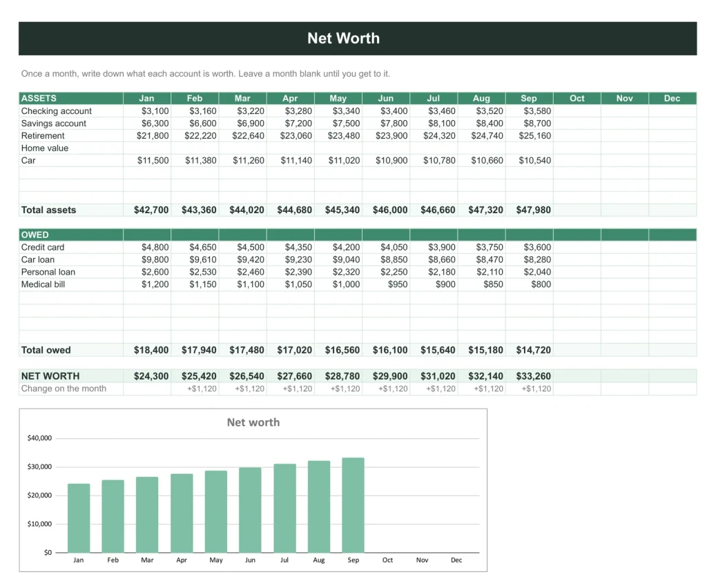Select total owed $15,180 for Aug
Screen dimensions: 707x588
[x=481, y=350]
